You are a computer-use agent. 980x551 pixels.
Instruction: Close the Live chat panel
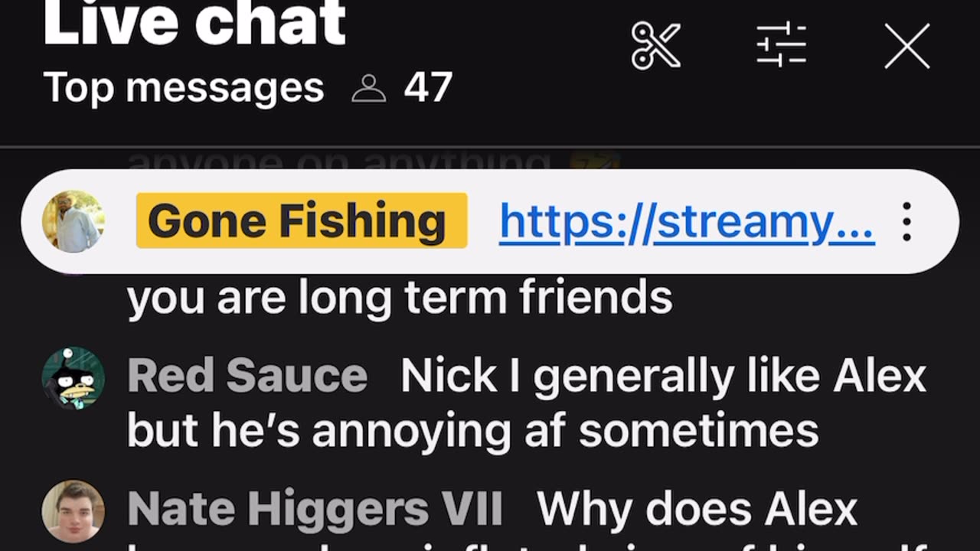907,46
